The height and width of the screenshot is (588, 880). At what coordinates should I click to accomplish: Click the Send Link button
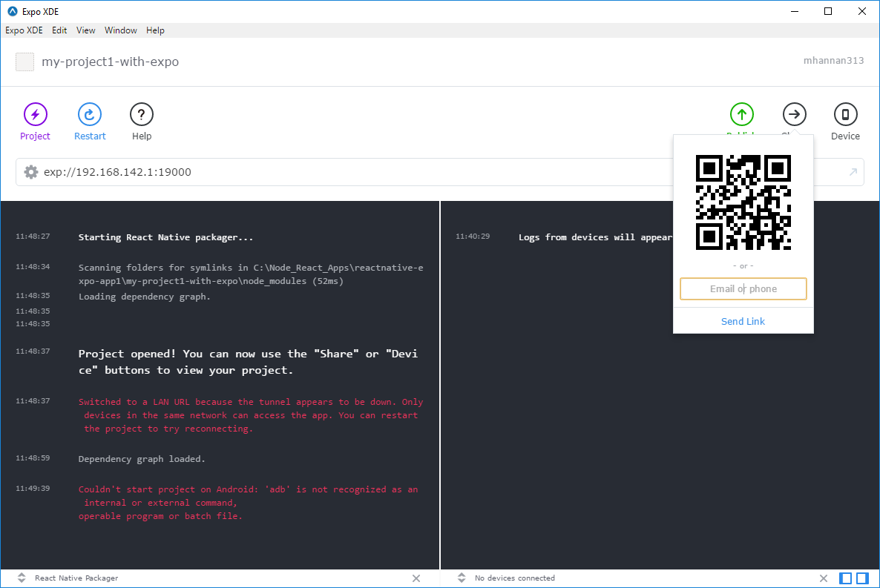pyautogui.click(x=743, y=322)
